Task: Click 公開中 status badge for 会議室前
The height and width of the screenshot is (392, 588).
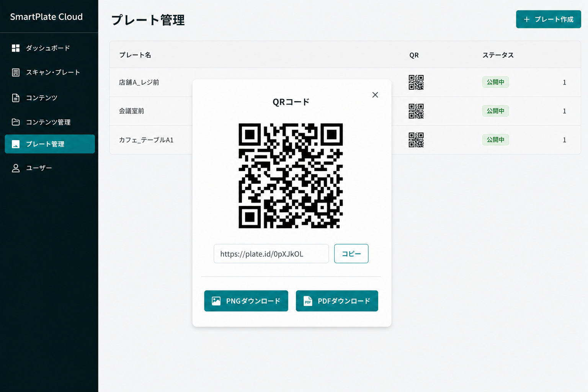Action: coord(495,111)
